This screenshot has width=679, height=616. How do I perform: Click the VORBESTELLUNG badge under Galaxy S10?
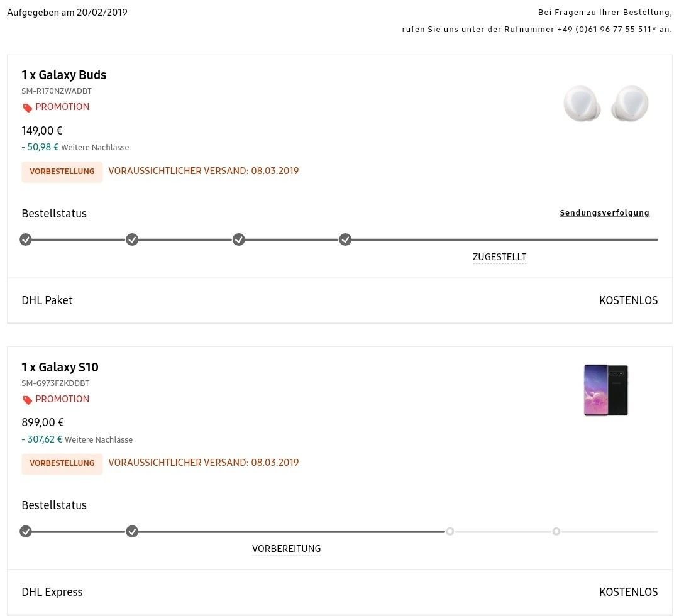(x=62, y=463)
